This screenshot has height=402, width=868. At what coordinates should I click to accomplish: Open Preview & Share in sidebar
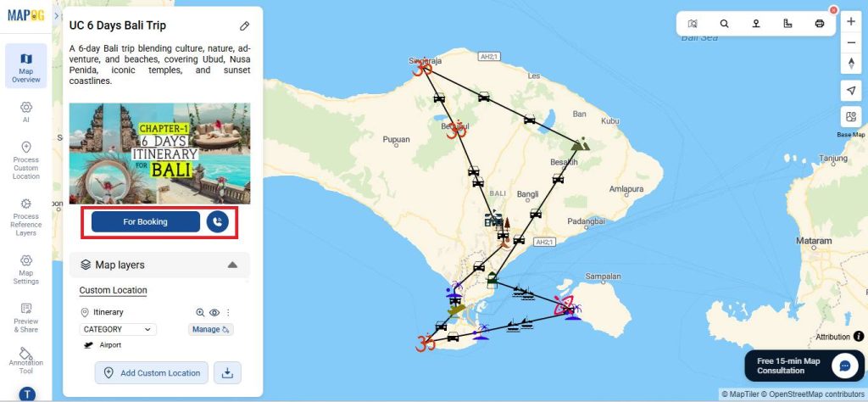tap(26, 318)
